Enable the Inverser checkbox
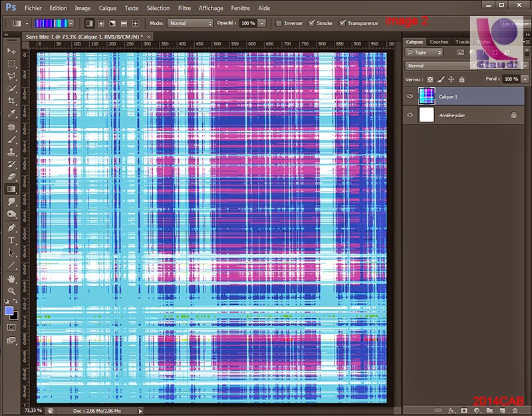This screenshot has height=416, width=532. pyautogui.click(x=279, y=23)
